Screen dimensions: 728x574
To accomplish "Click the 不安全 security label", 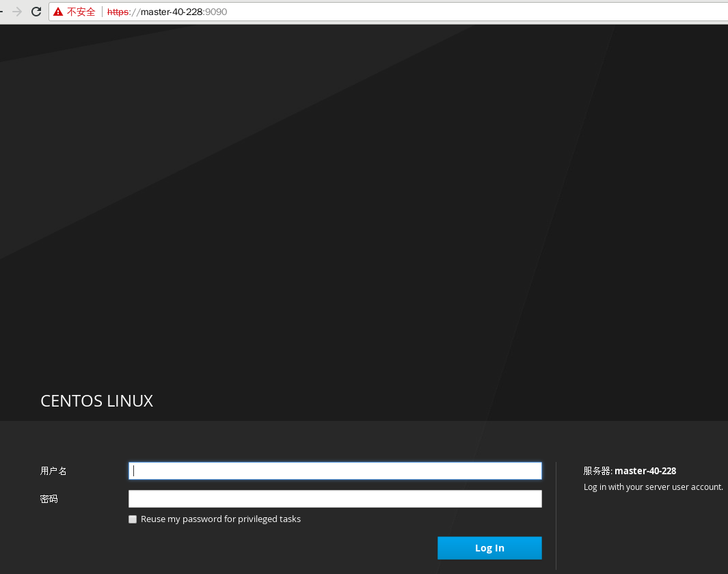I will (81, 12).
